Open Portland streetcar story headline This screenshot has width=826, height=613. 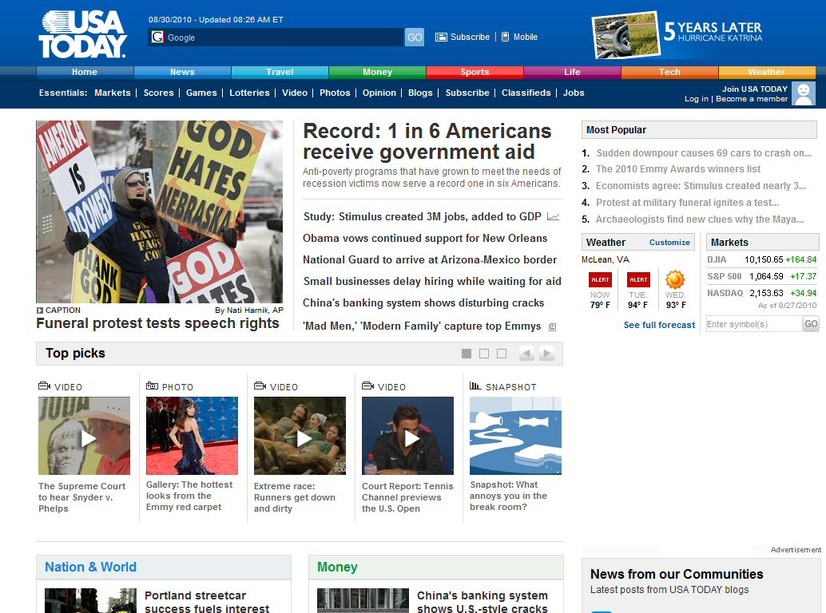[x=207, y=602]
